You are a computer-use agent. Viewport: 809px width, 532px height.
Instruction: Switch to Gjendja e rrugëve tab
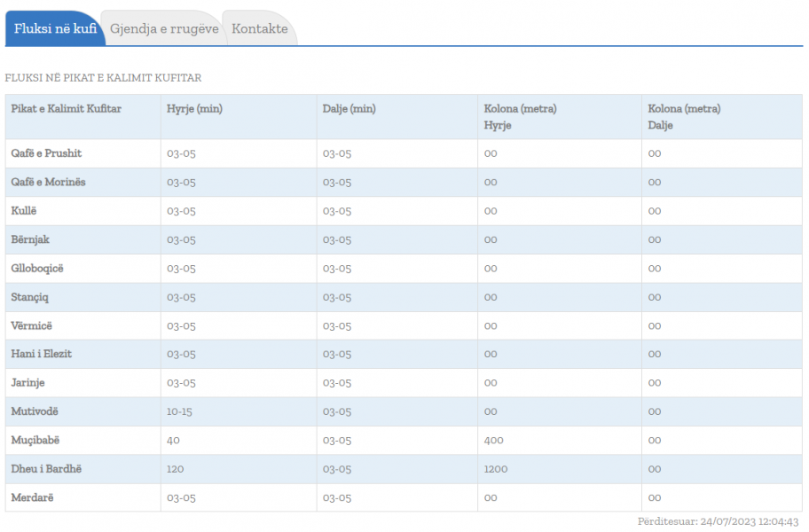164,28
